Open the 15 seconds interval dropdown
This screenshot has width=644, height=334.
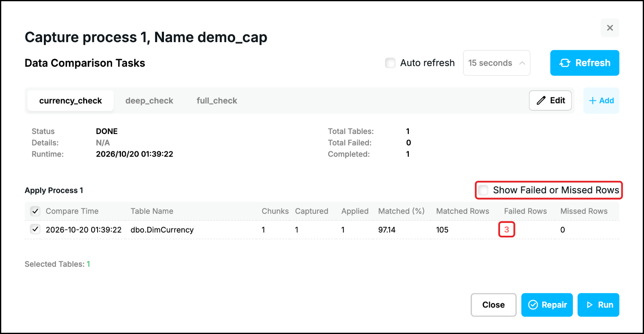coord(496,63)
